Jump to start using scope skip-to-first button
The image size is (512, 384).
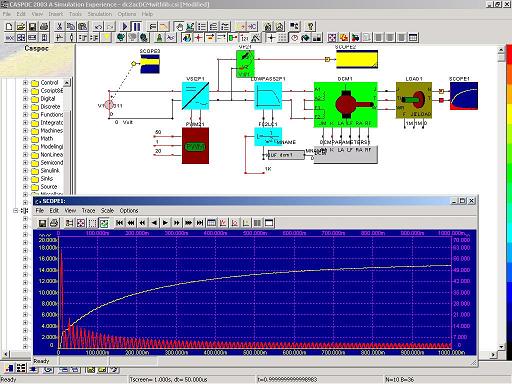[x=120, y=223]
